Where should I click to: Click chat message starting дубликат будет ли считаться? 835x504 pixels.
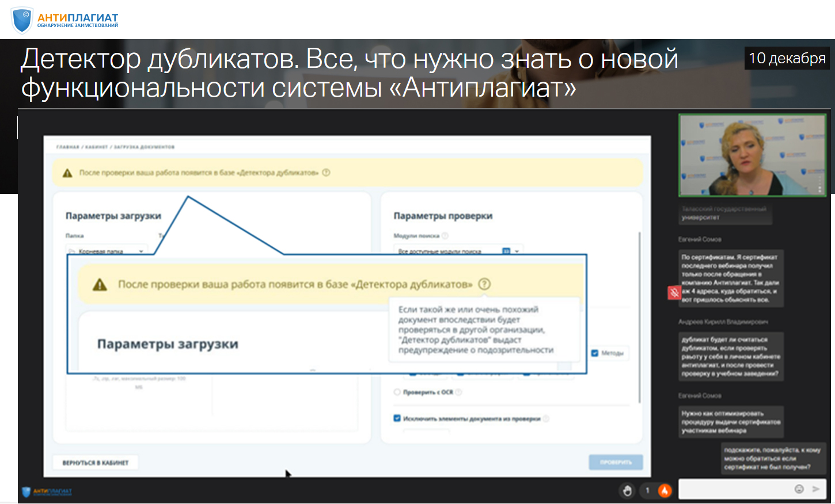click(x=731, y=357)
